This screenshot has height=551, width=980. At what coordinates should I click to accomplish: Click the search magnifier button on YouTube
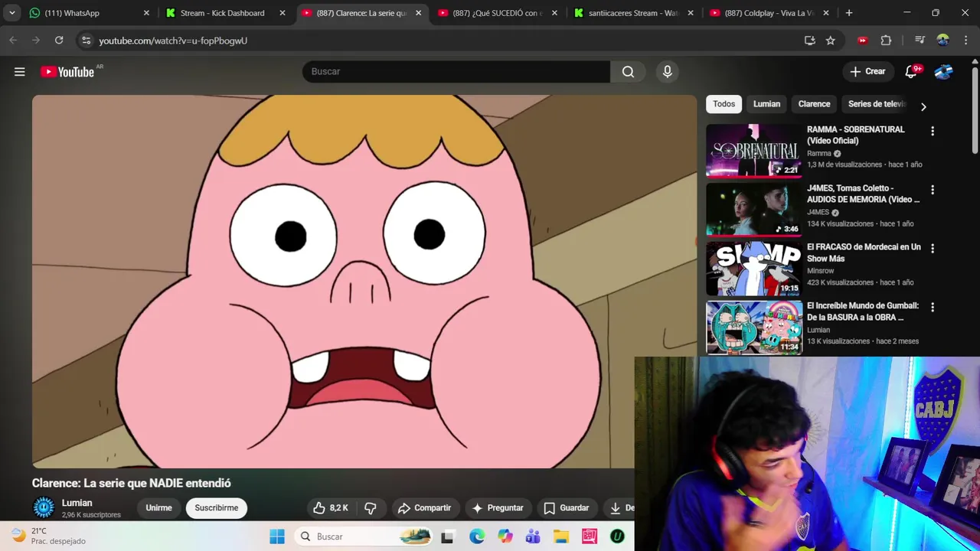pyautogui.click(x=628, y=71)
